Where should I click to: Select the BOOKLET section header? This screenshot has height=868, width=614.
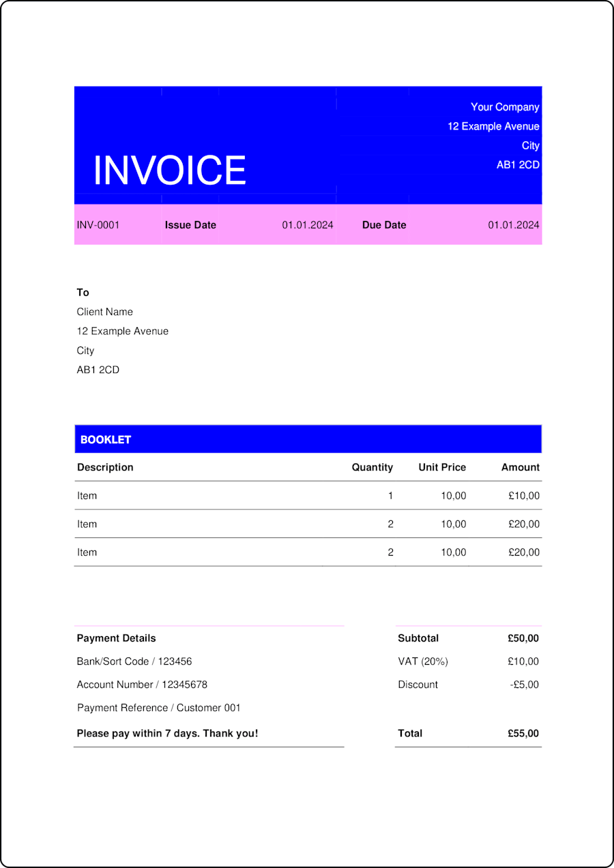pyautogui.click(x=106, y=439)
